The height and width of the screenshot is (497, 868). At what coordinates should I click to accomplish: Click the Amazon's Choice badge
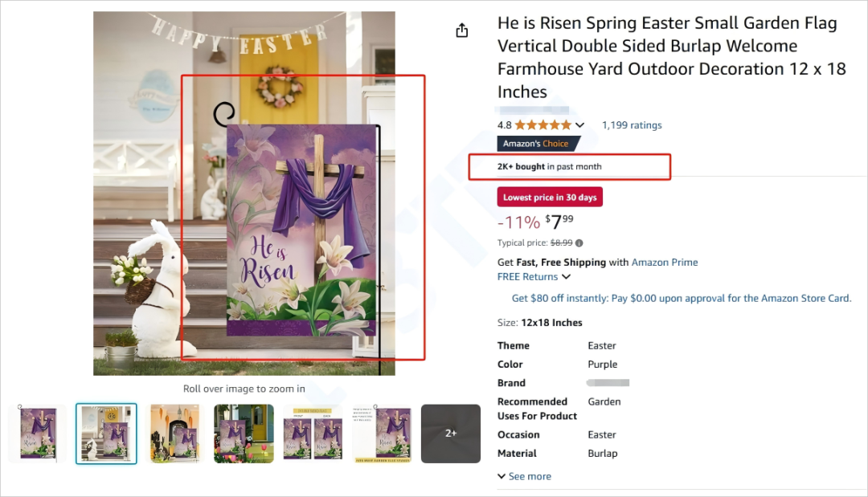pos(535,144)
